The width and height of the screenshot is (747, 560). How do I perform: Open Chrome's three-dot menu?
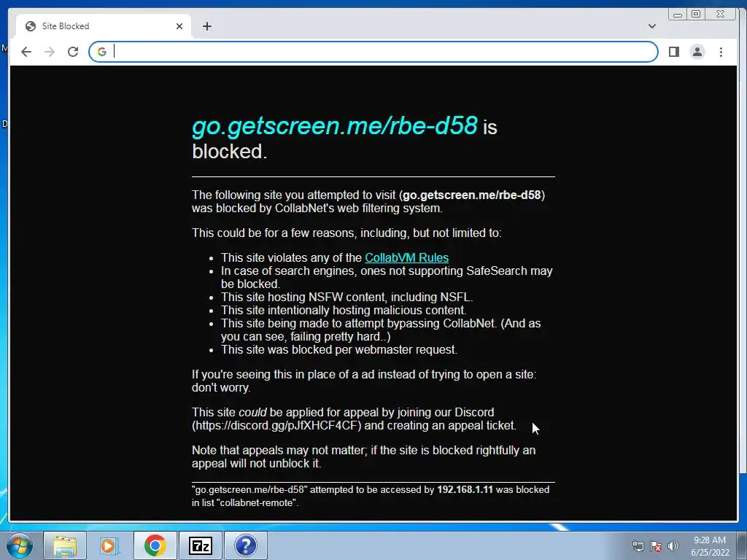point(721,52)
